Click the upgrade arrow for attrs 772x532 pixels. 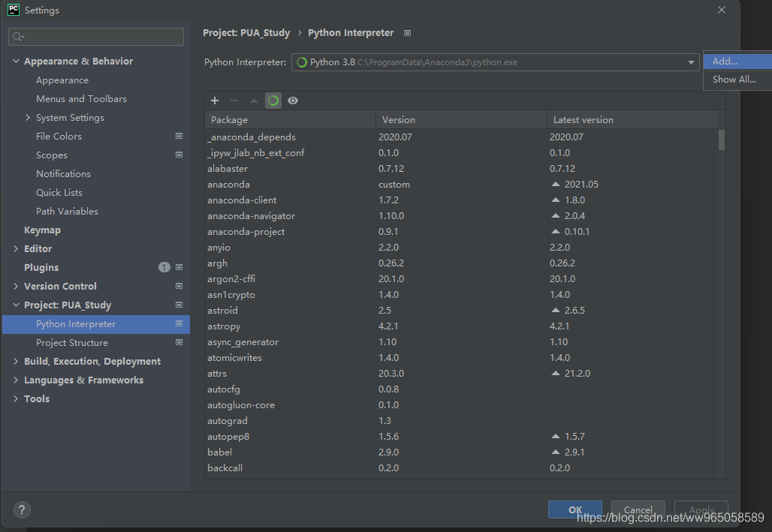556,373
